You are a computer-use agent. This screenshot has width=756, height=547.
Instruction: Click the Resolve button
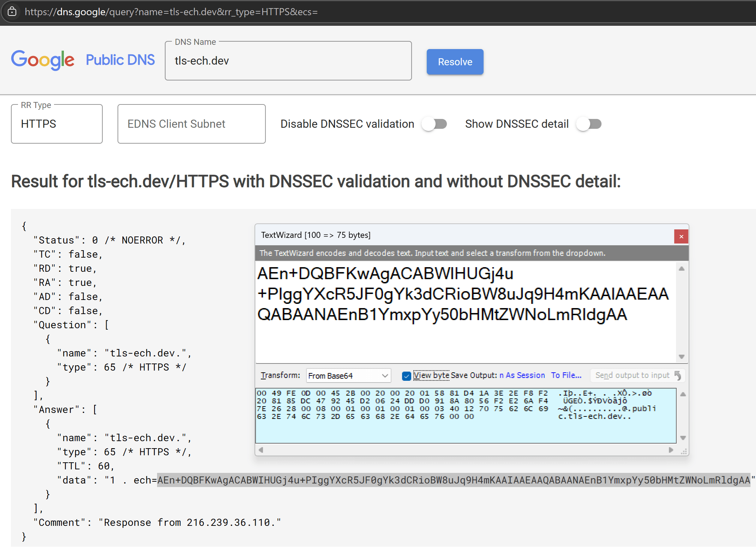click(x=455, y=62)
